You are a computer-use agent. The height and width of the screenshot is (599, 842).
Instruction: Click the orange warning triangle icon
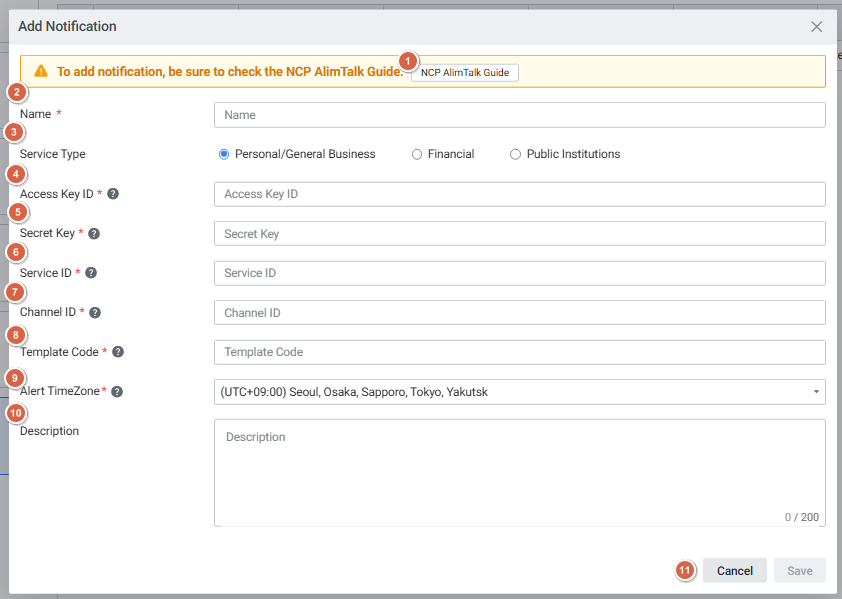(x=41, y=72)
